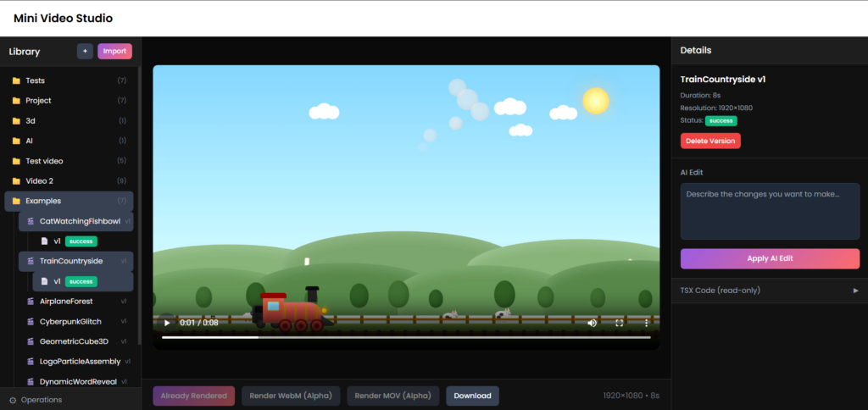The width and height of the screenshot is (868, 410).
Task: Click the CyberpunkGlitch clapperboard icon
Action: point(31,321)
